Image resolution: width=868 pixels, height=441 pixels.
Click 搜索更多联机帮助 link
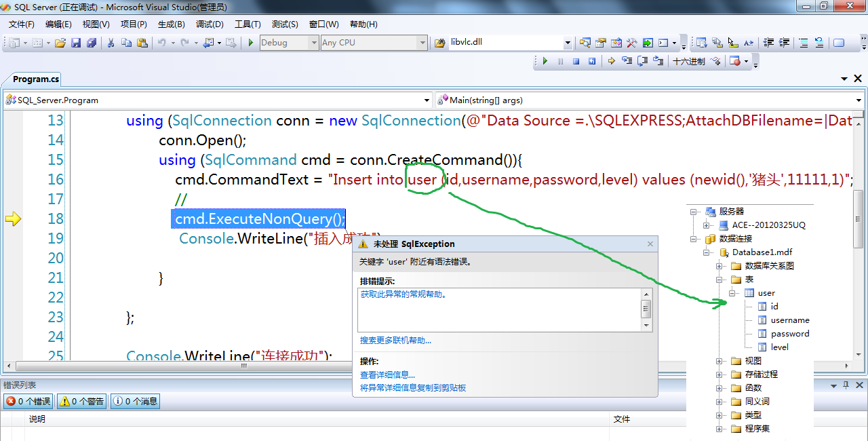395,341
